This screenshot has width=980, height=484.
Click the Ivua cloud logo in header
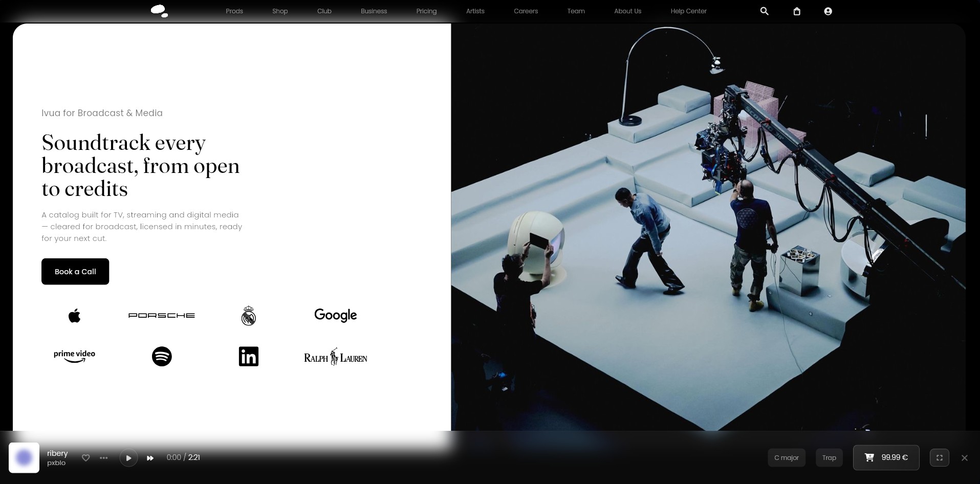coord(159,11)
